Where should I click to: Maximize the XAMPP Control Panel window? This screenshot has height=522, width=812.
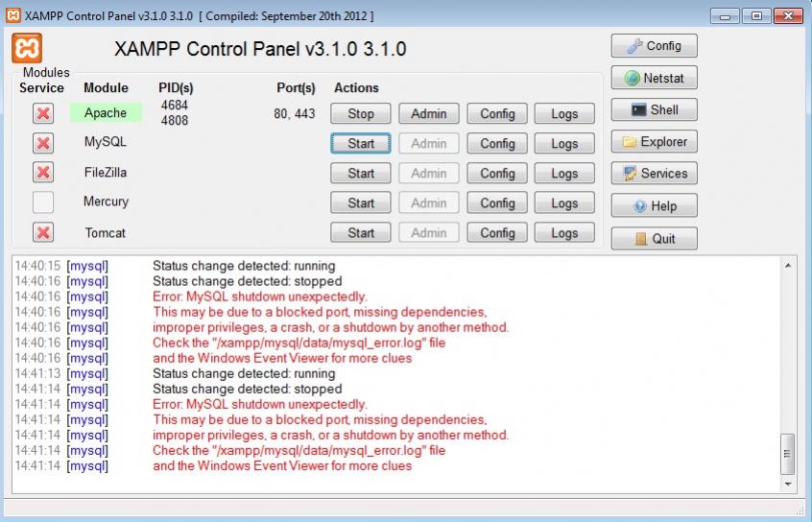(x=756, y=15)
